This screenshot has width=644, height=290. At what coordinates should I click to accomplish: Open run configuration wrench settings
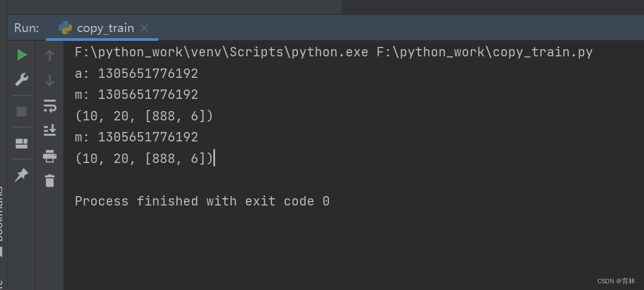(x=22, y=80)
